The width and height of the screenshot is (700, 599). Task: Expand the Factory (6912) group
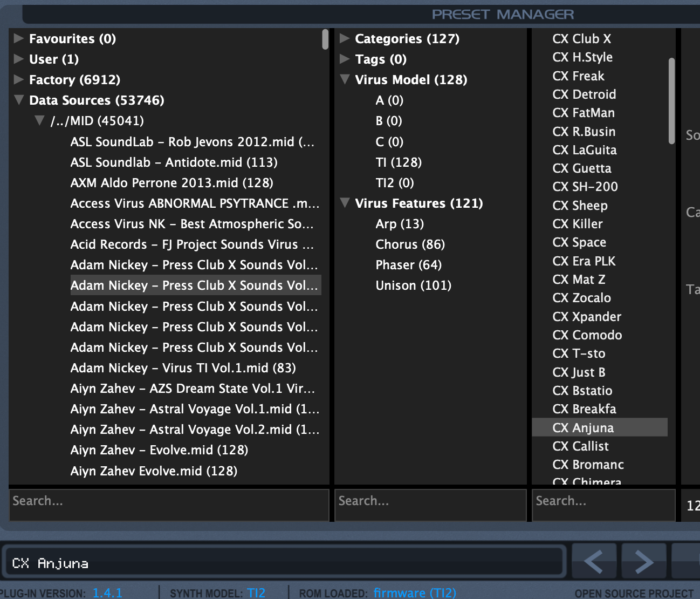(x=19, y=79)
